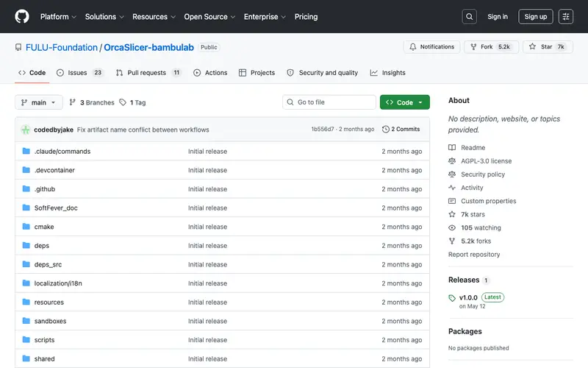Open the main branch selector dropdown

pyautogui.click(x=39, y=102)
